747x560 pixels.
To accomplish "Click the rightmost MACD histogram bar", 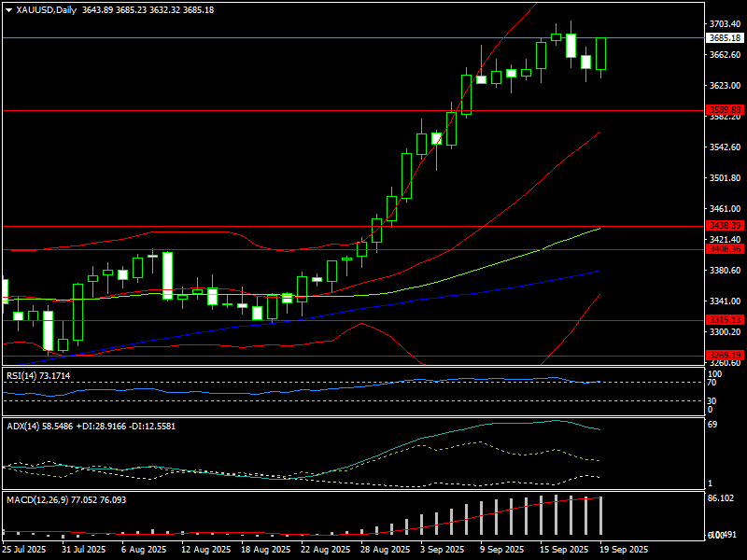I will coord(600,514).
